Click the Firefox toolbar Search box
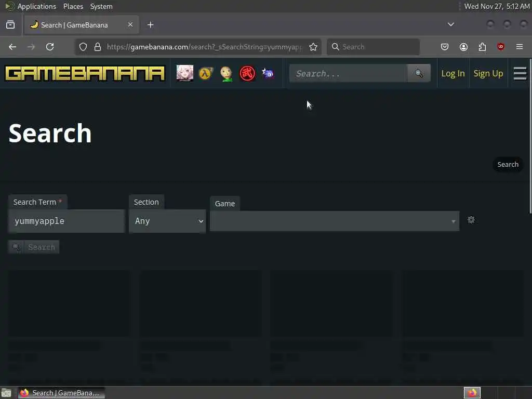The height and width of the screenshot is (399, 532). click(x=373, y=47)
